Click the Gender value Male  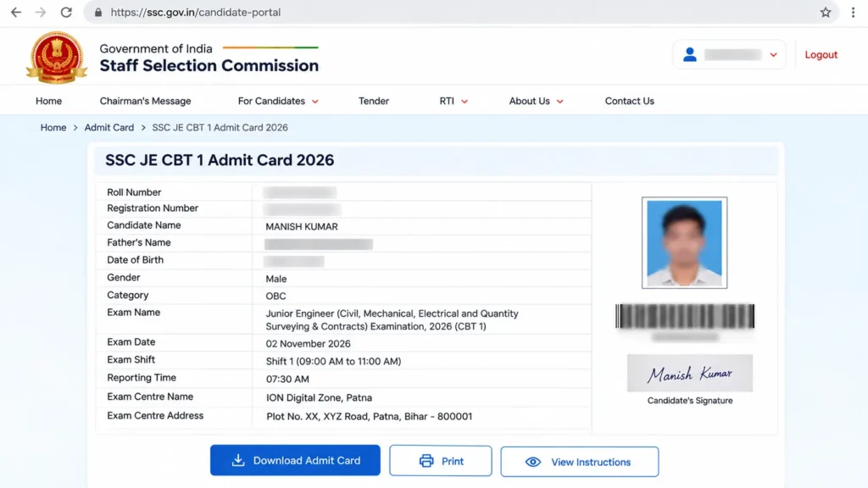276,279
